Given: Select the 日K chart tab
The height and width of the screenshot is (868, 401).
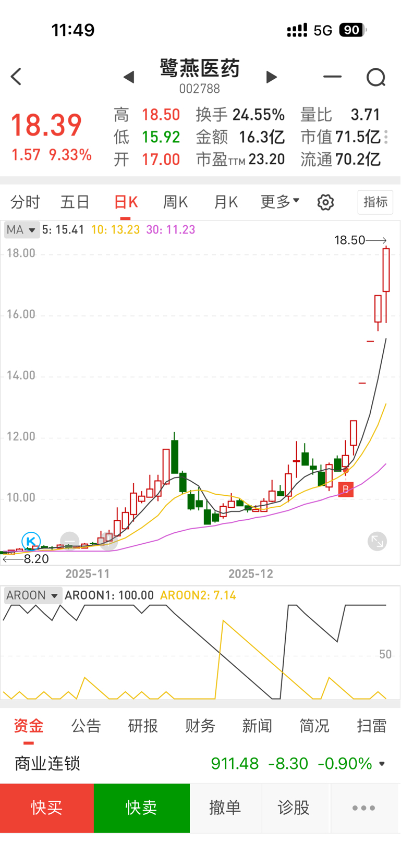Looking at the screenshot, I should pyautogui.click(x=126, y=202).
